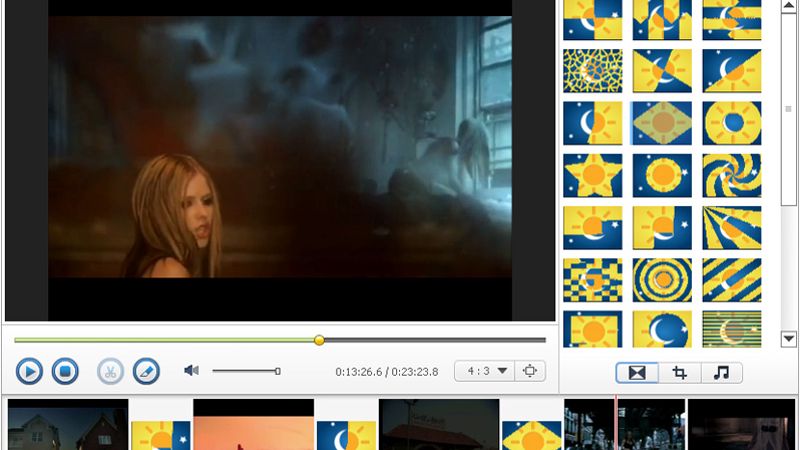The height and width of the screenshot is (450, 800).
Task: Select the diagonal stripes transition
Action: [732, 280]
